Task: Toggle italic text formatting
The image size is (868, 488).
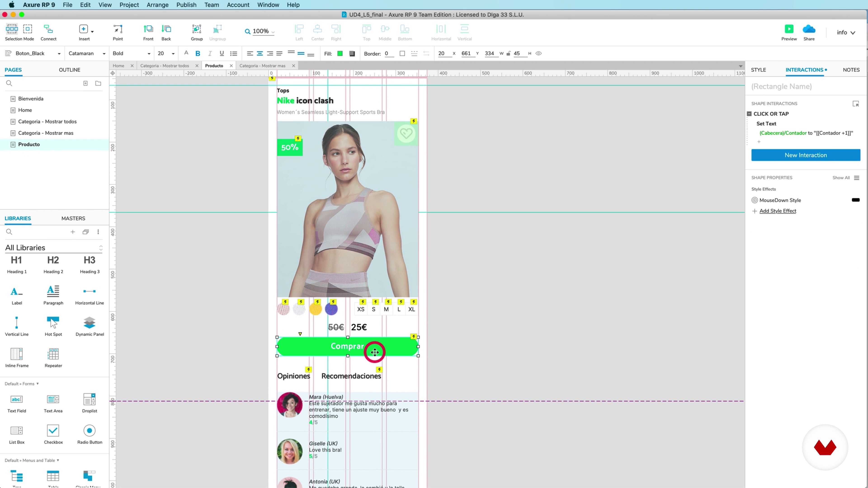Action: [x=210, y=54]
